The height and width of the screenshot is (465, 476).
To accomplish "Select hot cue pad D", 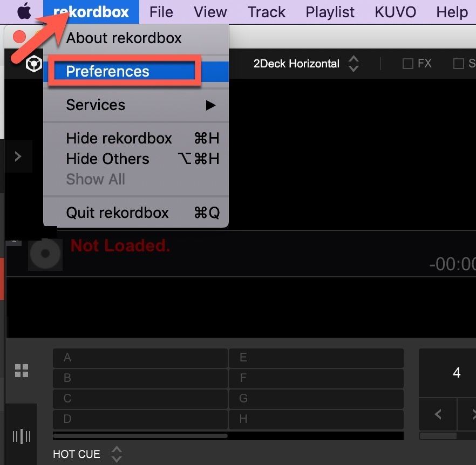I will (140, 419).
